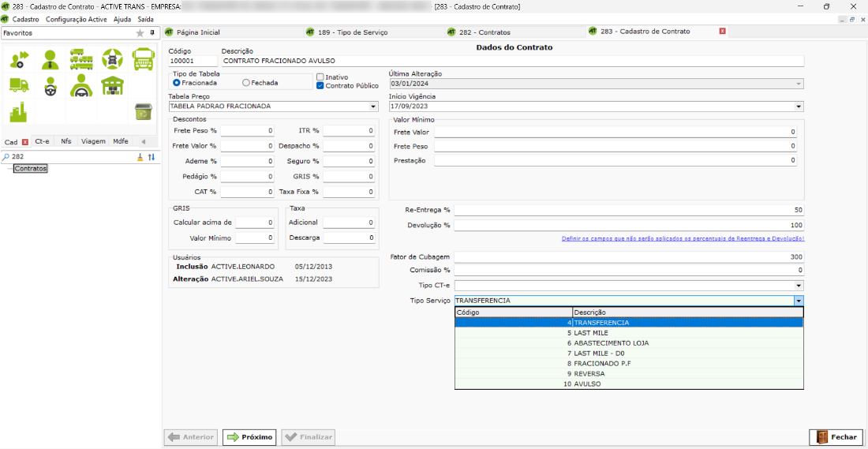Switch to the Ct-e sidebar tab

click(x=42, y=141)
